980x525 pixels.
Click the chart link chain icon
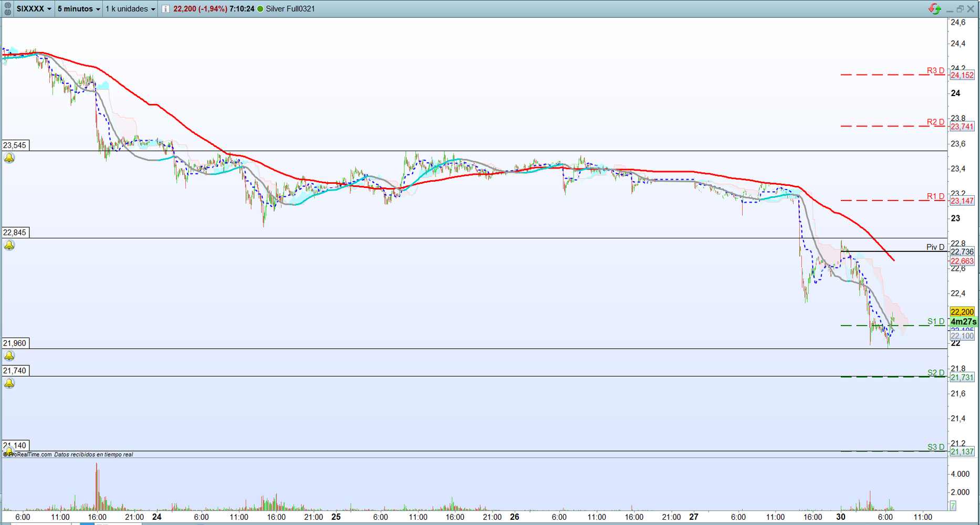pyautogui.click(x=7, y=8)
